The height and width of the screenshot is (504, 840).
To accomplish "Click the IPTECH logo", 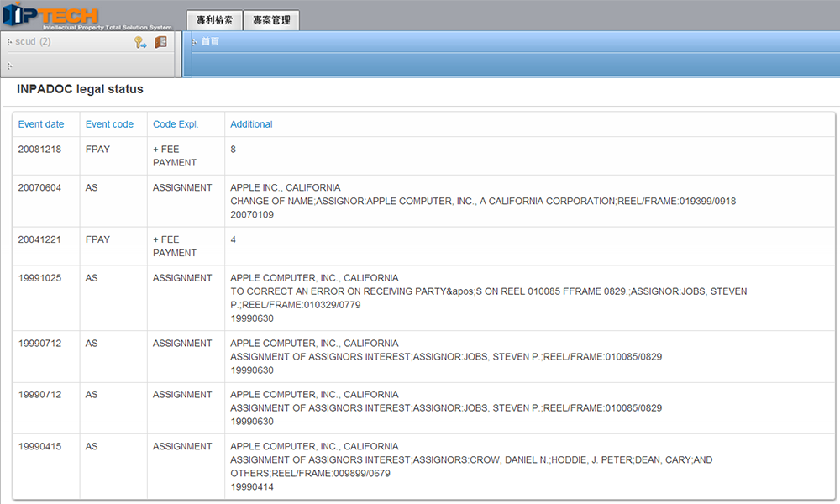I will [x=50, y=14].
